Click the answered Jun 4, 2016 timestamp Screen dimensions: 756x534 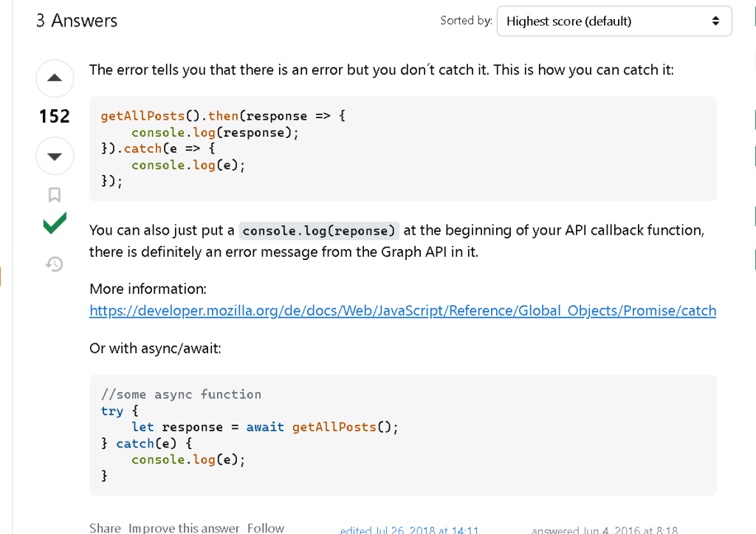point(605,530)
